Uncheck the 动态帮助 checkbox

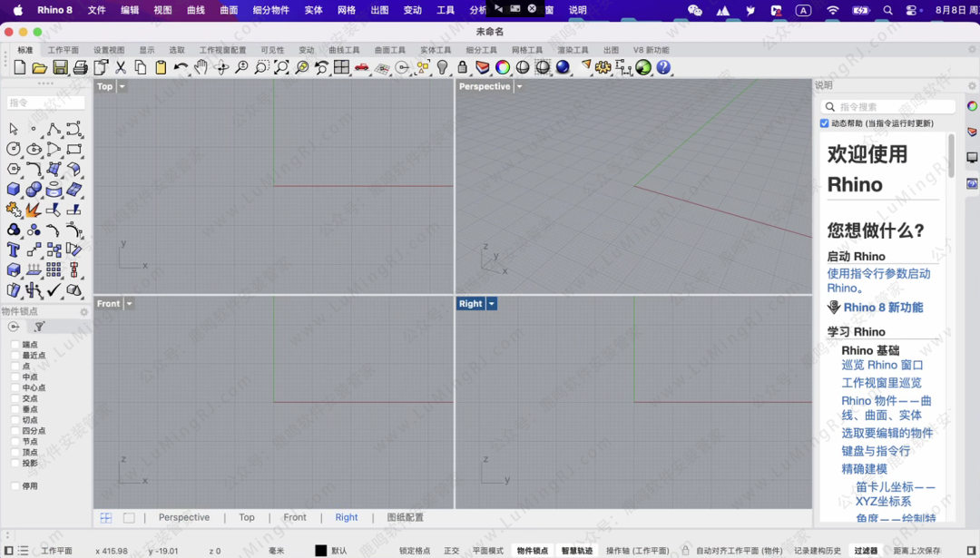click(x=825, y=123)
